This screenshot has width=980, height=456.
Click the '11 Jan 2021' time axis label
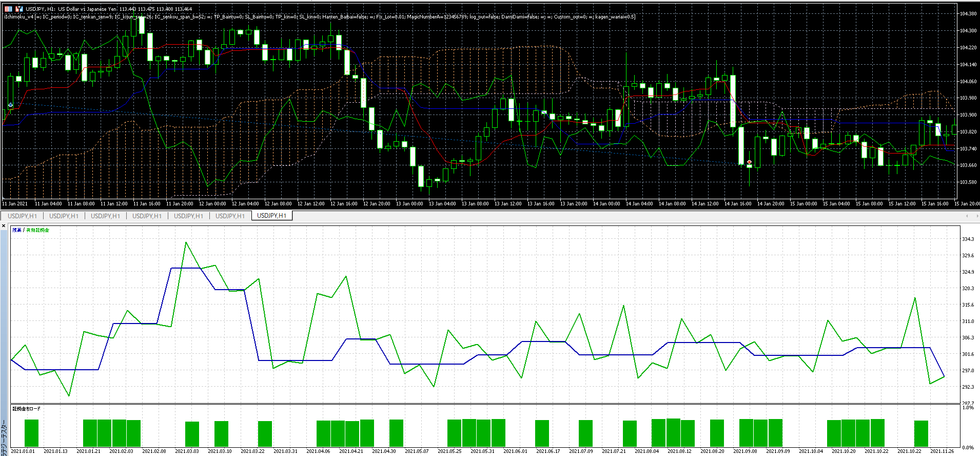(x=15, y=204)
